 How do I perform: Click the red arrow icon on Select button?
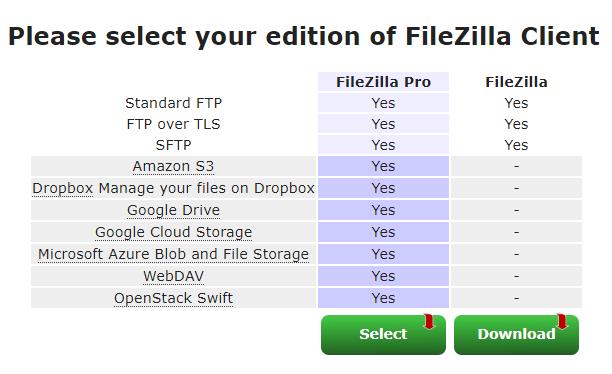429,321
